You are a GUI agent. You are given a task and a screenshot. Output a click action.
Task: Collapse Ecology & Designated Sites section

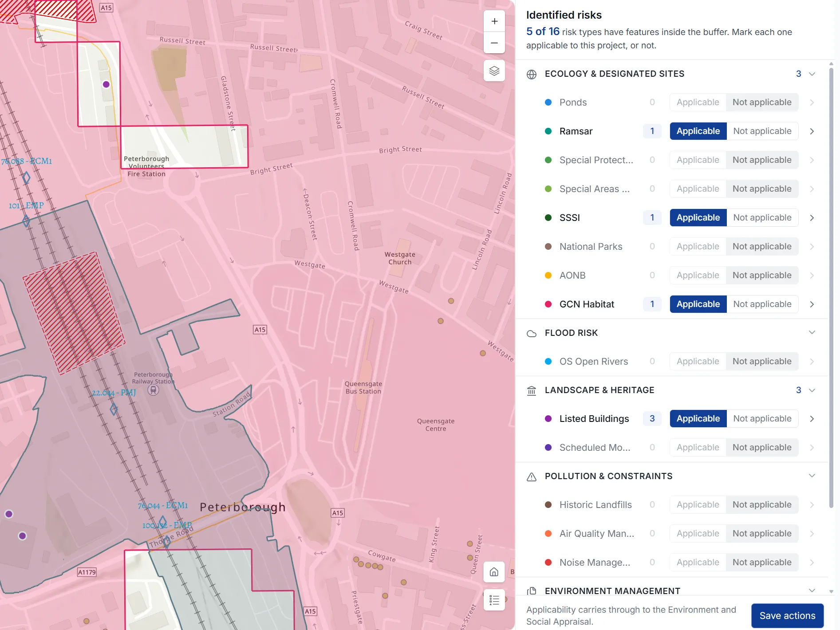[812, 74]
